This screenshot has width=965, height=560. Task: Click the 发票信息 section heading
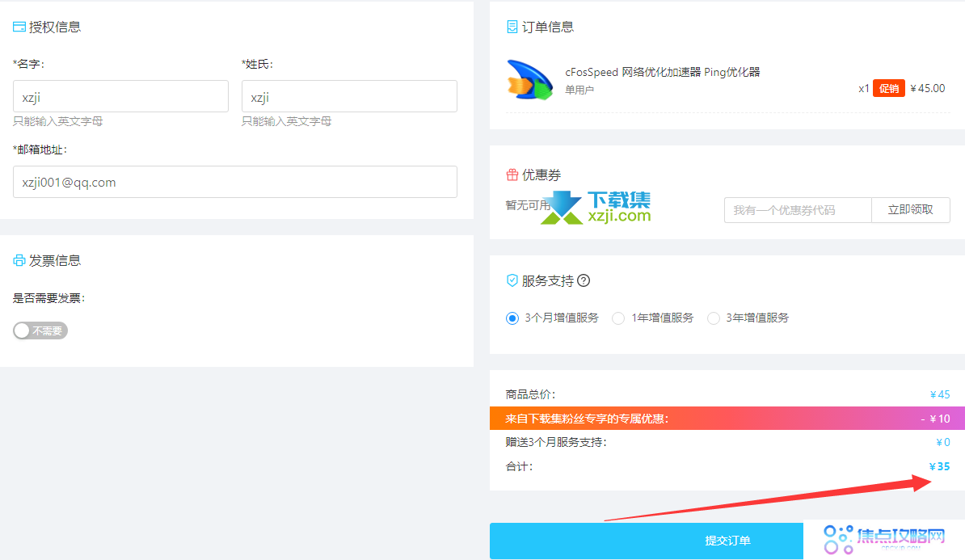55,260
